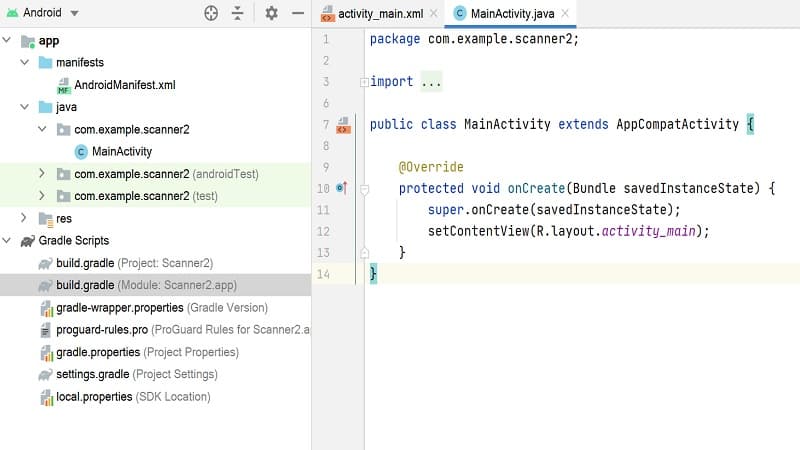Click the Collapse All icon in project panel
Image resolution: width=800 pixels, height=450 pixels.
pyautogui.click(x=237, y=14)
